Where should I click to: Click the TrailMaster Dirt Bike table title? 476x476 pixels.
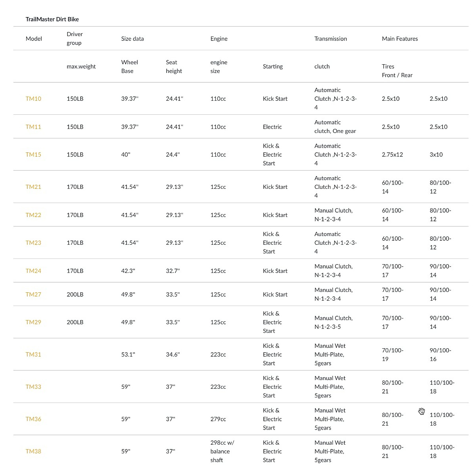(x=52, y=19)
